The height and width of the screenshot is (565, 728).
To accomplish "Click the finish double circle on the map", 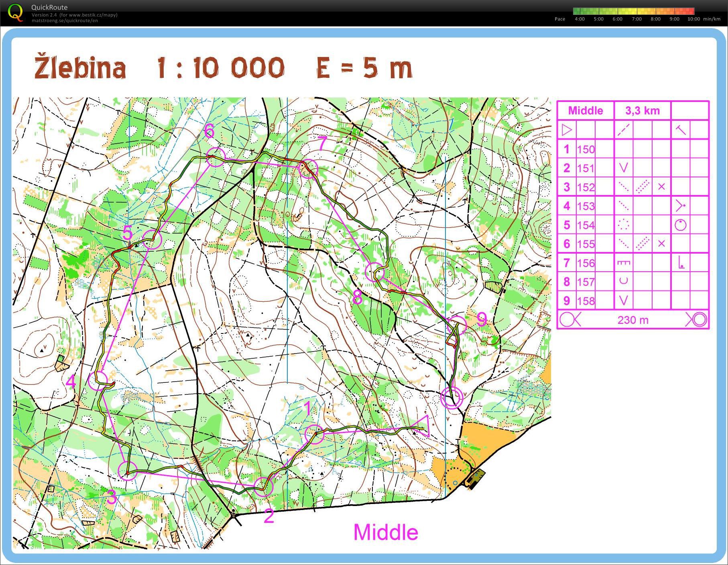I will coord(452,397).
